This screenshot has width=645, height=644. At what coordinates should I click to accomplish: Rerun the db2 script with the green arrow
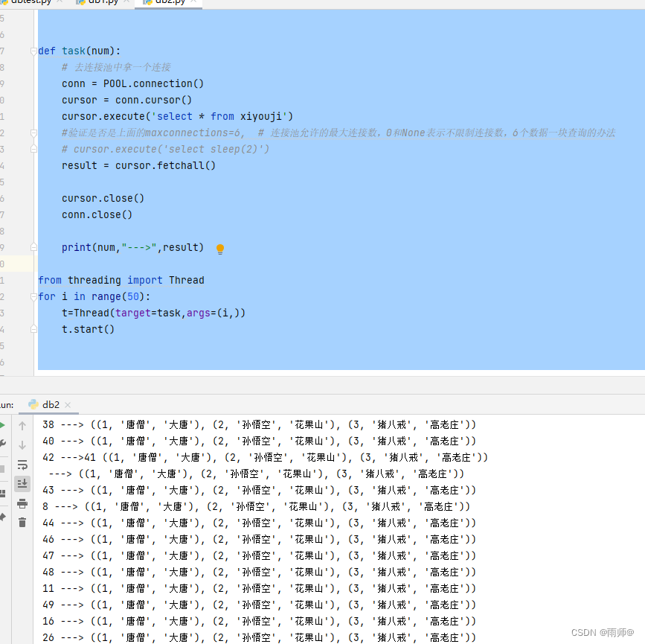4,425
